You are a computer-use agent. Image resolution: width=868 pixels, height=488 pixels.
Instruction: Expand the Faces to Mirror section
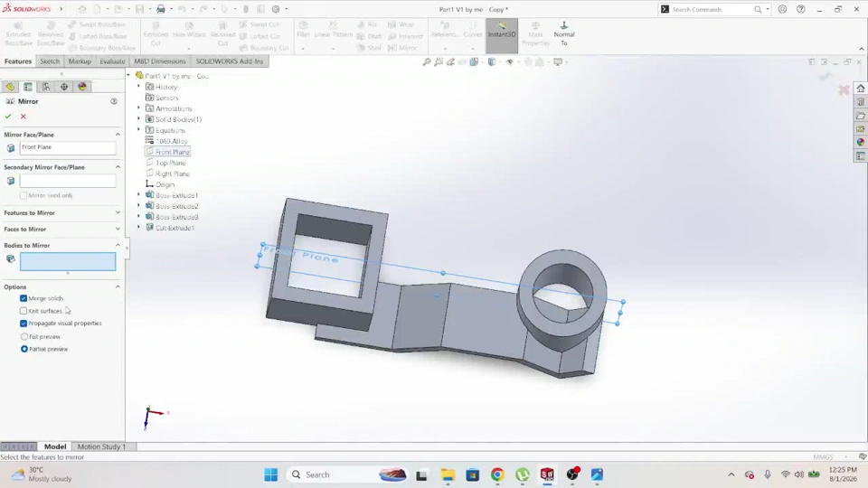pos(118,229)
